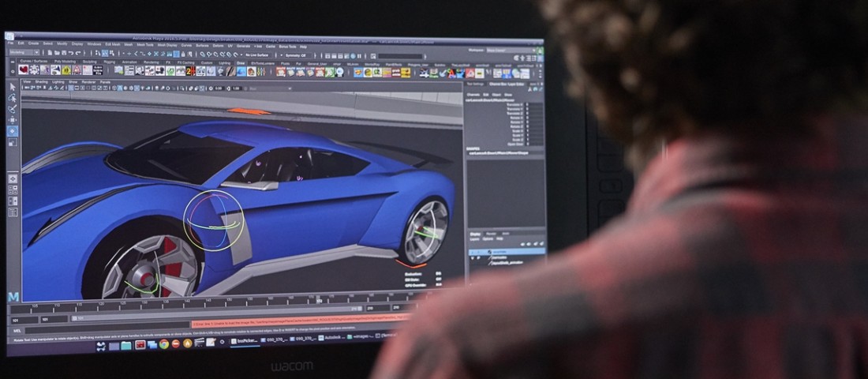Click the MEL command line input
The width and height of the screenshot is (868, 379).
108,327
